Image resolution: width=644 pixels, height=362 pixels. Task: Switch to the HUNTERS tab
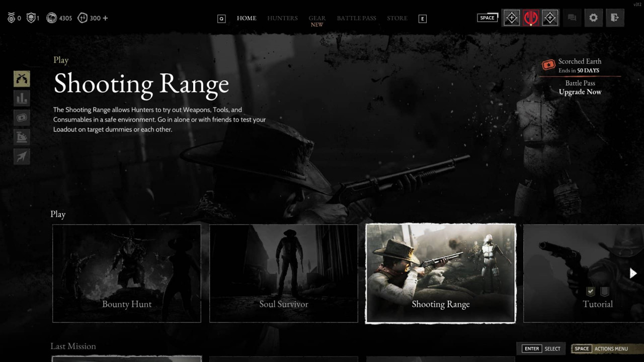(x=282, y=18)
